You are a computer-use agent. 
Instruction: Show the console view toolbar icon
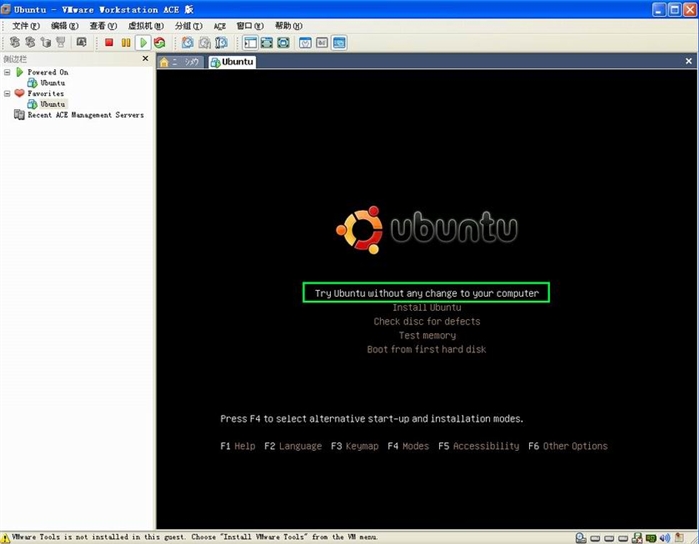pos(339,43)
